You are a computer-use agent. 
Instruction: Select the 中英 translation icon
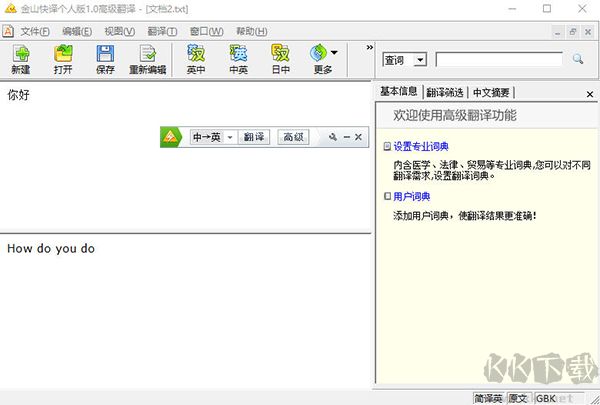point(239,54)
